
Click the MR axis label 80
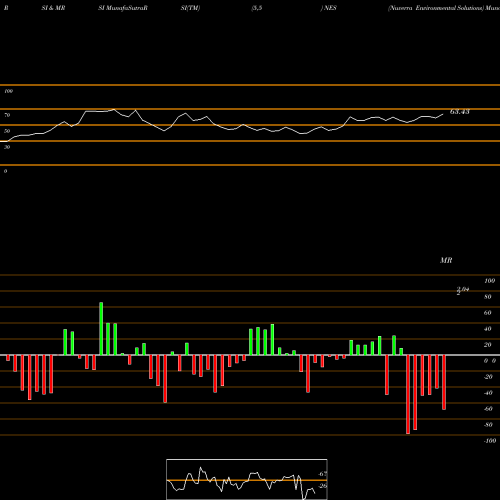[x=488, y=297]
